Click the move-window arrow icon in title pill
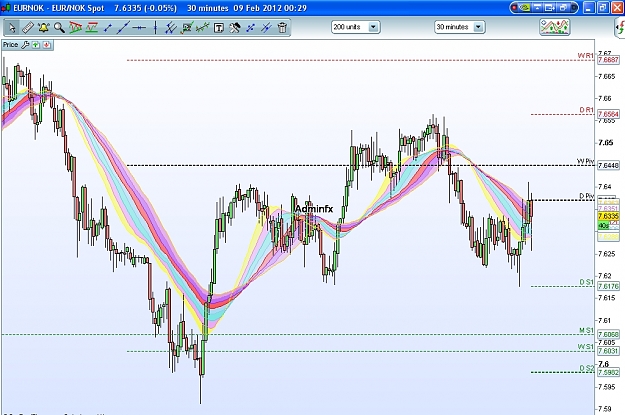This screenshot has height=415, width=625. coord(550,8)
